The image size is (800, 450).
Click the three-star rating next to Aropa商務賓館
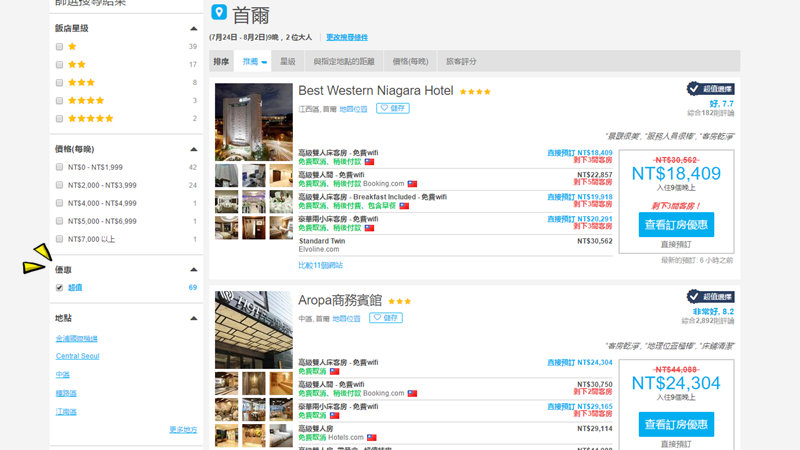(399, 302)
